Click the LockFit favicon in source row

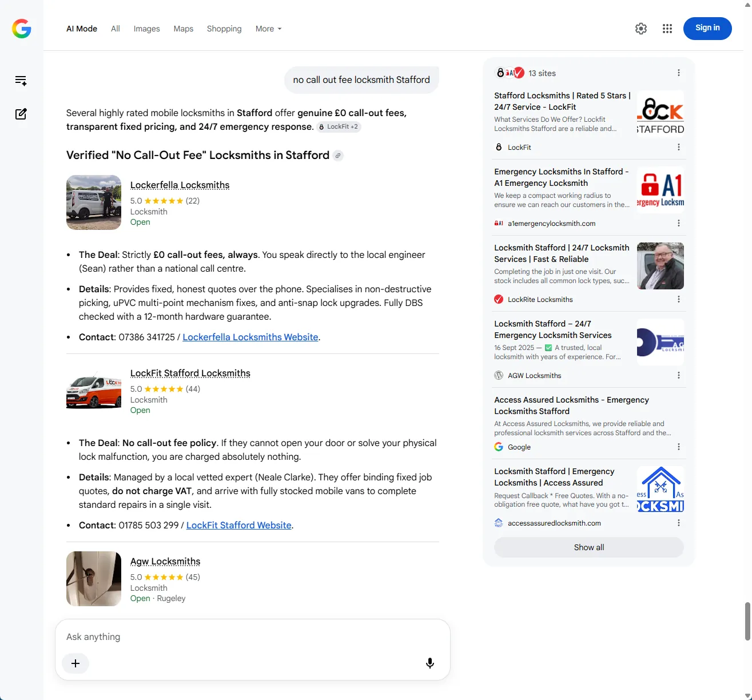[x=499, y=147]
